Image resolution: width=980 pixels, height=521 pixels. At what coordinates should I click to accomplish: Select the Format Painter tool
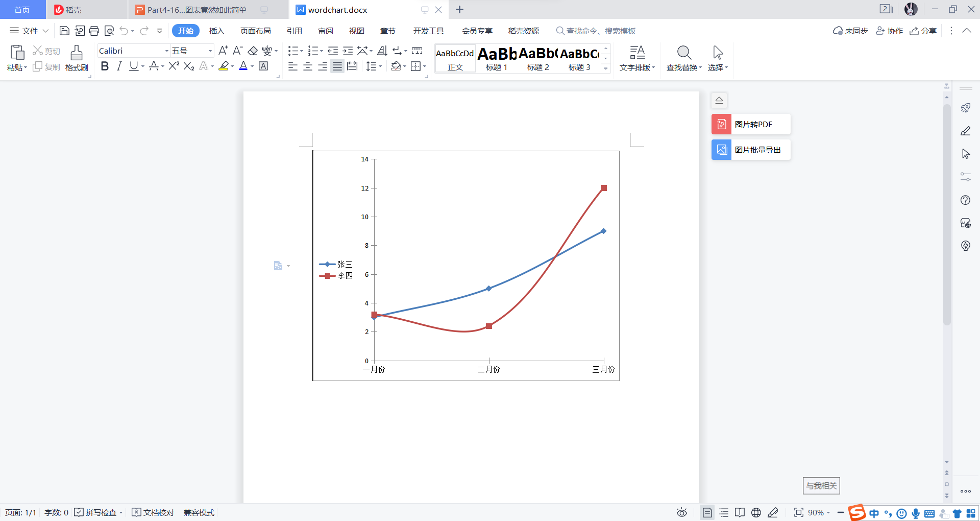tap(76, 58)
